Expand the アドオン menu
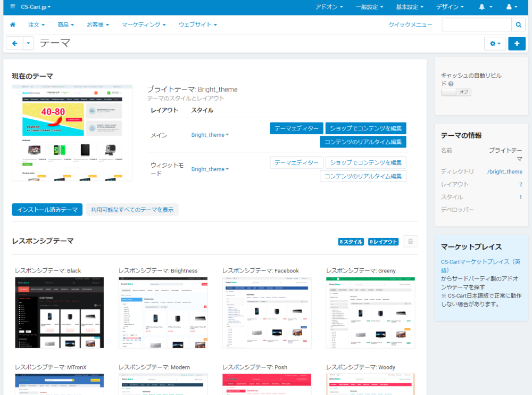532x395 pixels. pyautogui.click(x=329, y=7)
